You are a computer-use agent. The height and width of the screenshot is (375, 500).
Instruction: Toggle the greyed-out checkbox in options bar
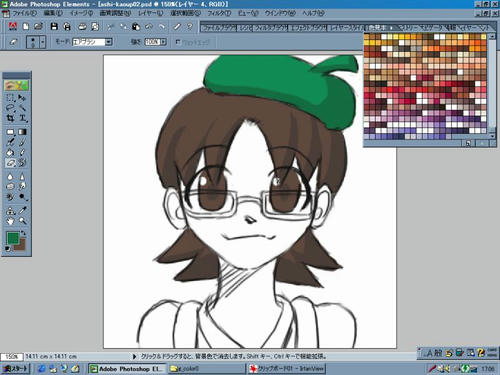tap(178, 42)
